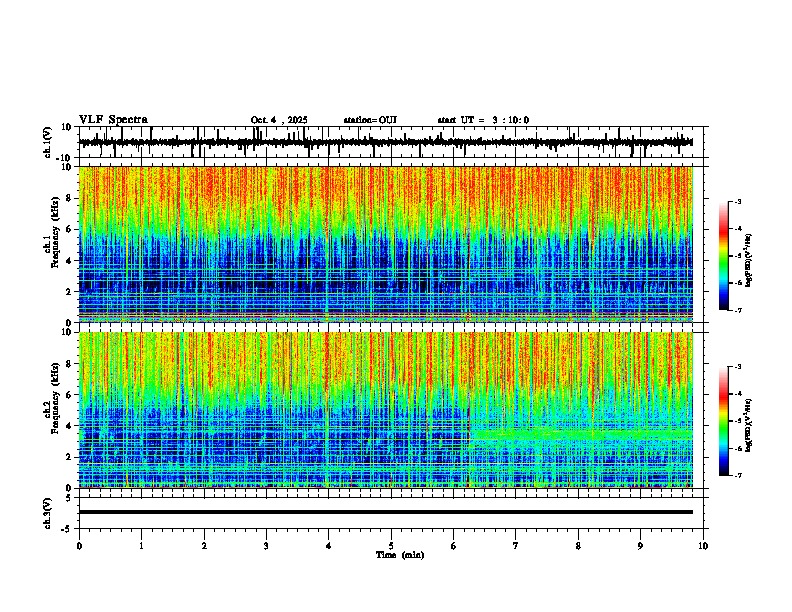The width and height of the screenshot is (792, 612).
Task: Click the "VLF Spectra" plot title
Action: tap(113, 120)
